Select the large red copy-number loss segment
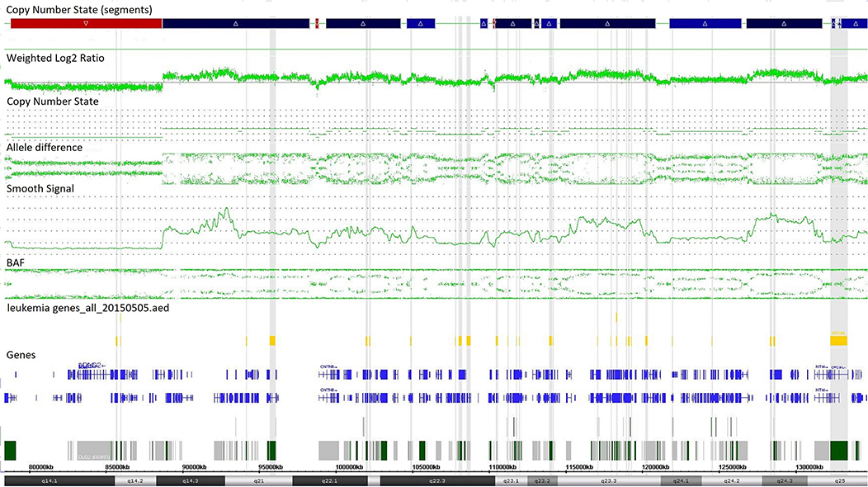The height and width of the screenshot is (487, 868). [x=87, y=23]
